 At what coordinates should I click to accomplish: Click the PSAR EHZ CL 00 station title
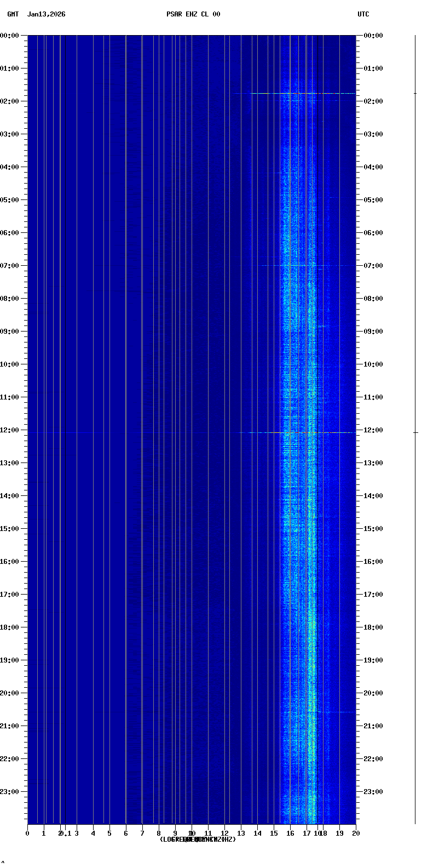point(193,14)
